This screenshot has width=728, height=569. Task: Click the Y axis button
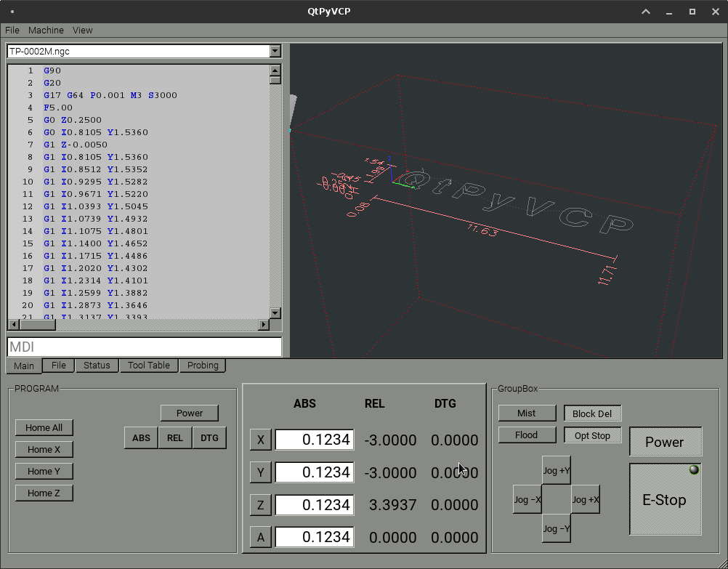[260, 472]
